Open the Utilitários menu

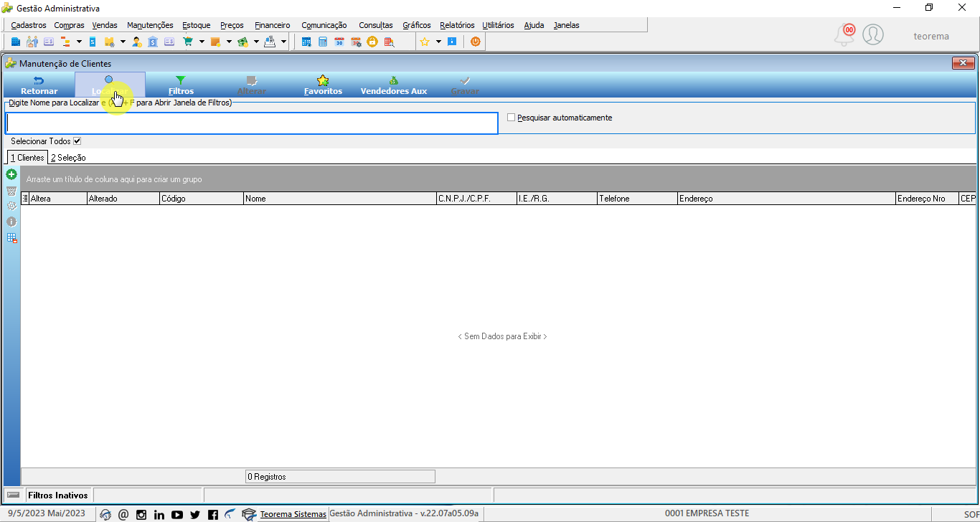[x=498, y=25]
